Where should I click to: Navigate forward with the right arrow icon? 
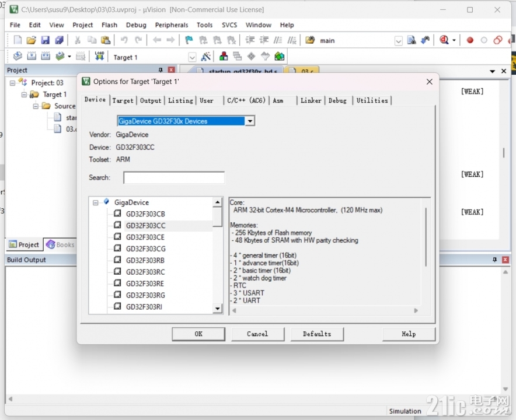[x=170, y=40]
